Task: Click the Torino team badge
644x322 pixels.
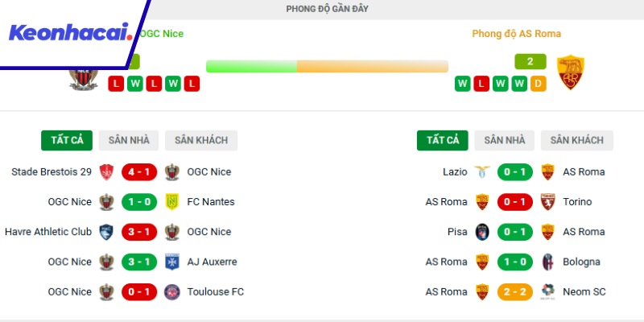Action: [547, 201]
